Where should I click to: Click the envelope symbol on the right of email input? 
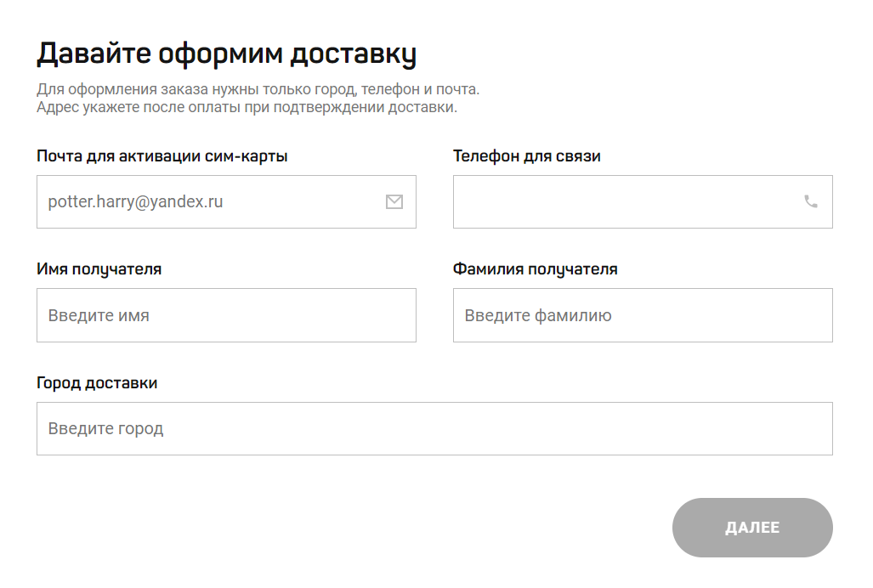[394, 202]
